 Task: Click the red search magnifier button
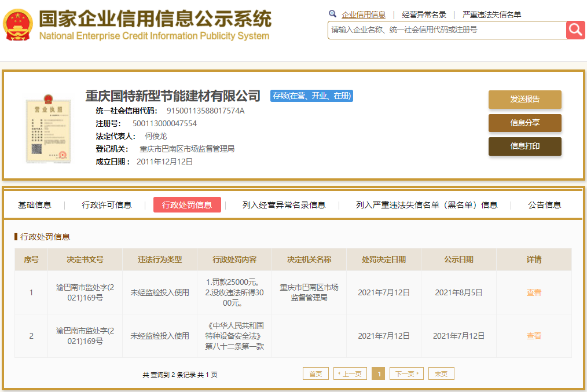(x=575, y=30)
